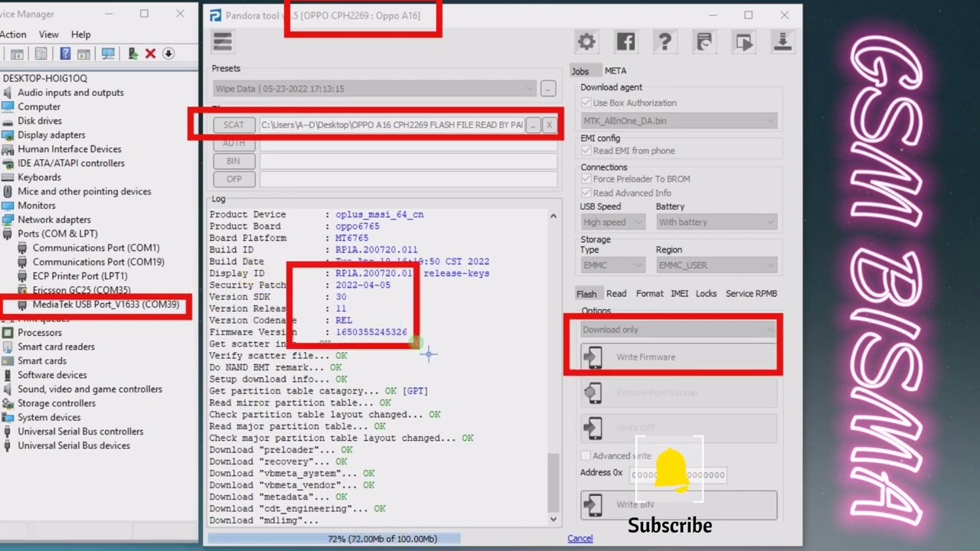Switch to the Jobs tab
The height and width of the screenshot is (551, 980).
pyautogui.click(x=580, y=71)
